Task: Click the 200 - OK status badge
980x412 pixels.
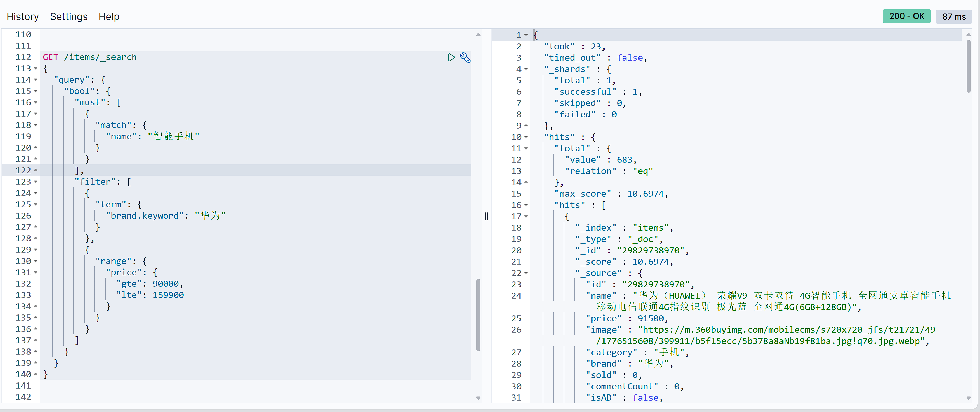Action: click(906, 16)
